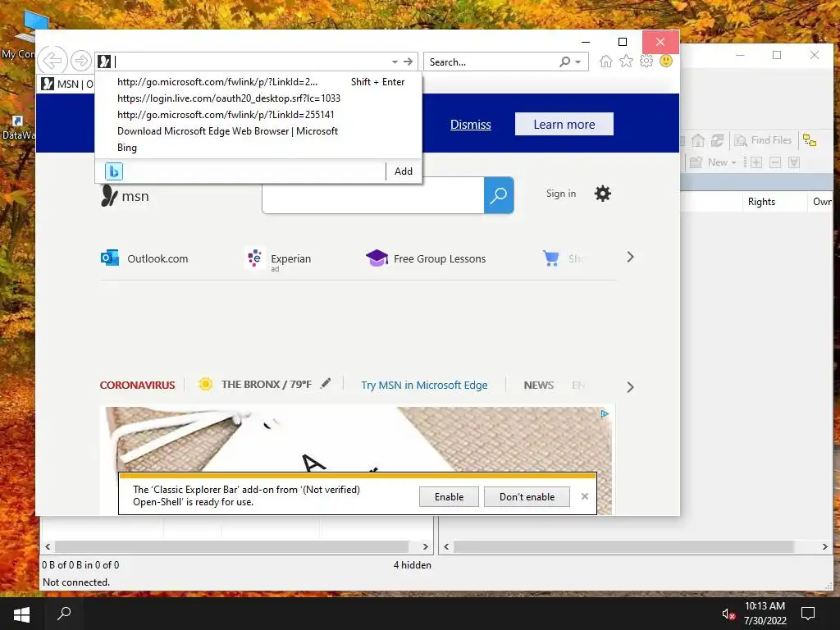Screen dimensions: 840x630
Task: Open the Experian ad shortcut
Action: (278, 259)
